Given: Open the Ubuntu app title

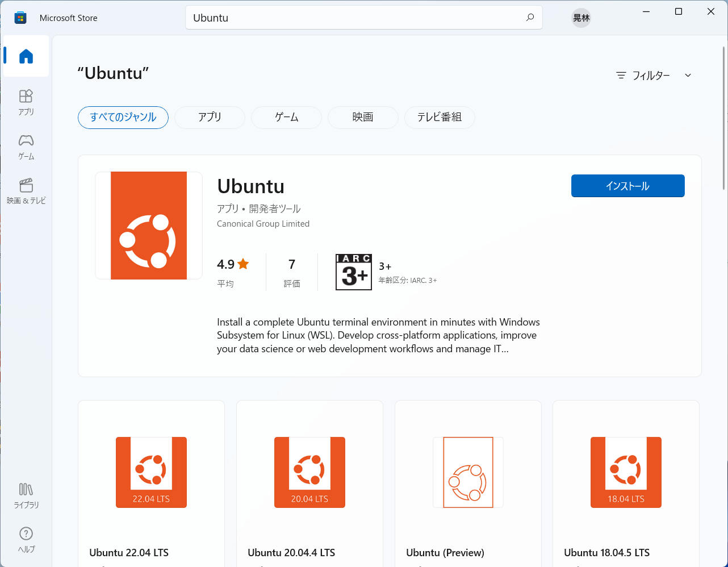Looking at the screenshot, I should 250,186.
